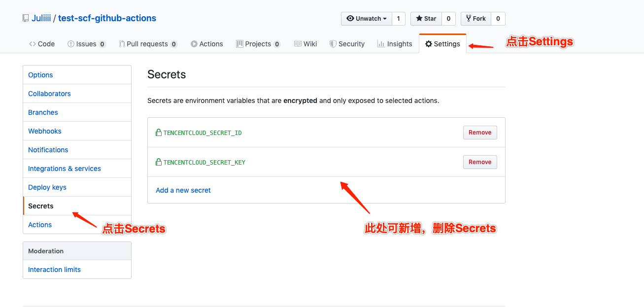Image resolution: width=644 pixels, height=307 pixels.
Task: Click the TENCENTCLOUD_SECRET_ID name text
Action: click(203, 133)
